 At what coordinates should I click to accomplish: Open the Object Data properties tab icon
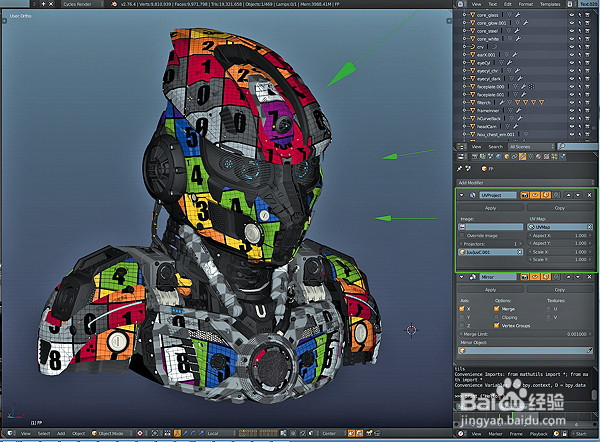point(531,157)
